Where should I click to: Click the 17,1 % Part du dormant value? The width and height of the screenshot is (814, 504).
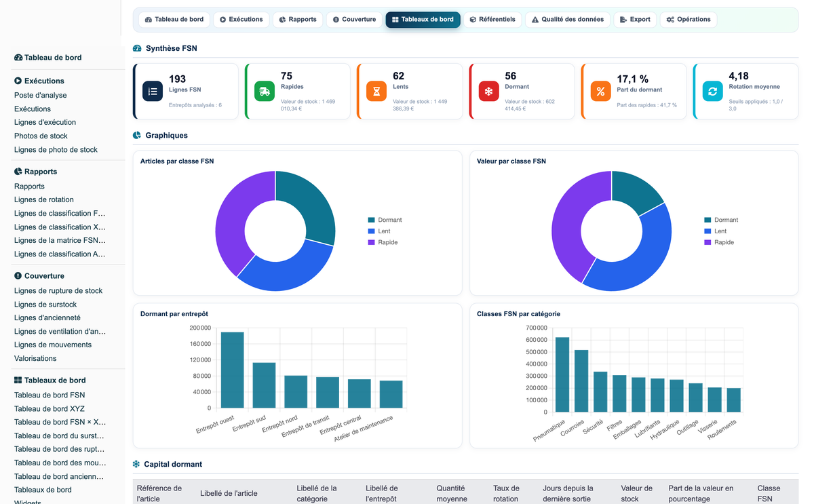(x=633, y=79)
